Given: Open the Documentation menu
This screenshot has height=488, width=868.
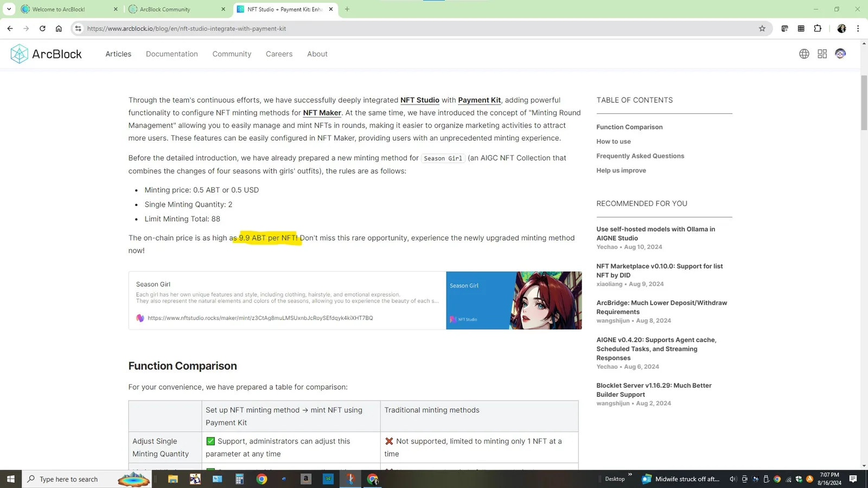Looking at the screenshot, I should [x=172, y=54].
